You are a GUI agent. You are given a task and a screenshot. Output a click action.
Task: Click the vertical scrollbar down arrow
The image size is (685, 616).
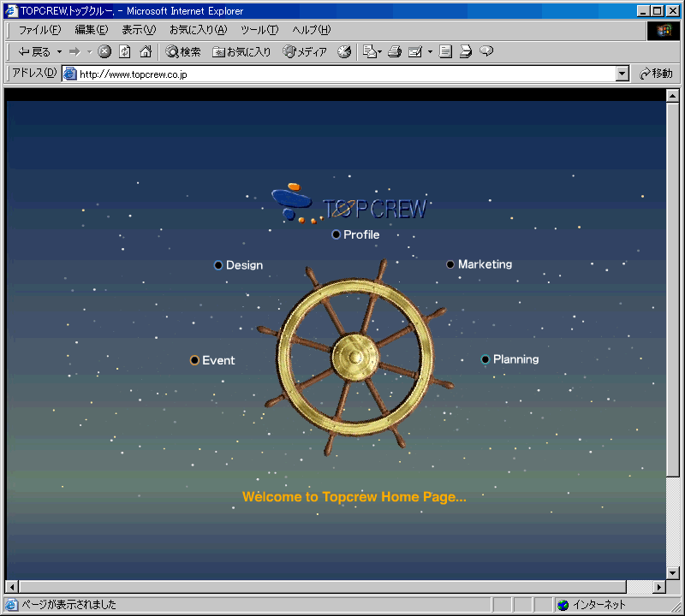pyautogui.click(x=672, y=572)
